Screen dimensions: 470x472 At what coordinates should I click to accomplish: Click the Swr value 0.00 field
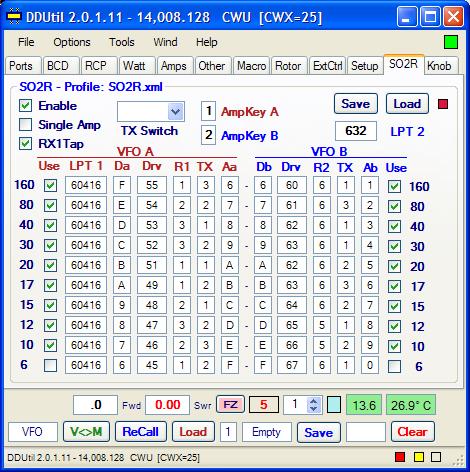click(x=168, y=405)
